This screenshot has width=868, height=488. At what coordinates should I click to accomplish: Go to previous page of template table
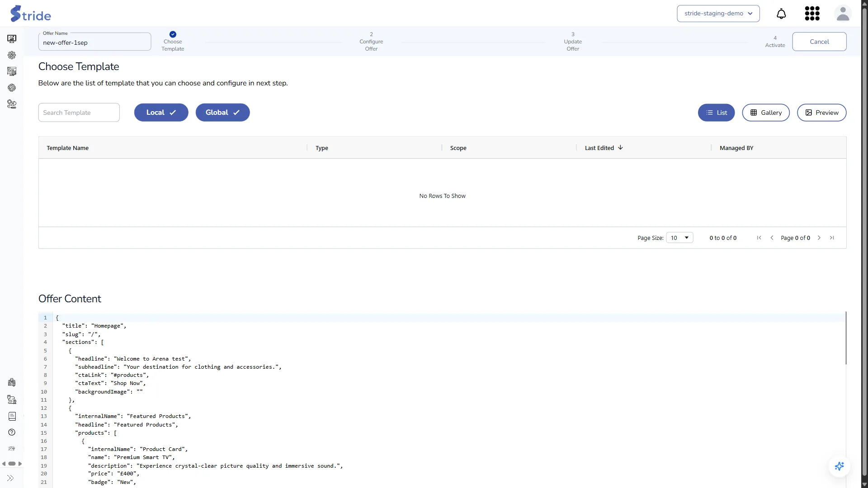[772, 238]
